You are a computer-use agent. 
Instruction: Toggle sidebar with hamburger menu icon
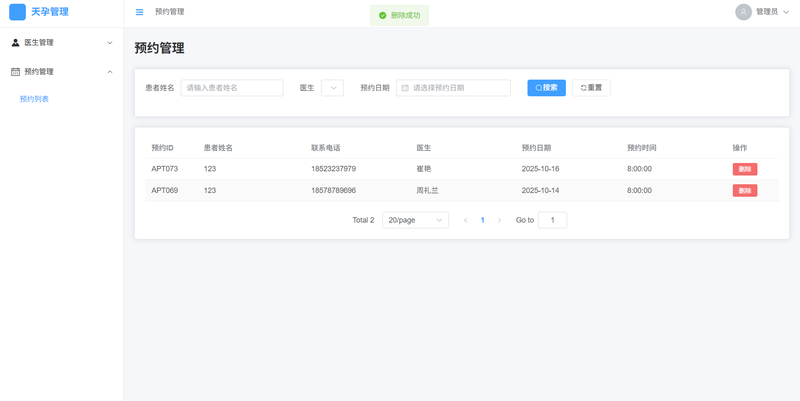coord(139,12)
